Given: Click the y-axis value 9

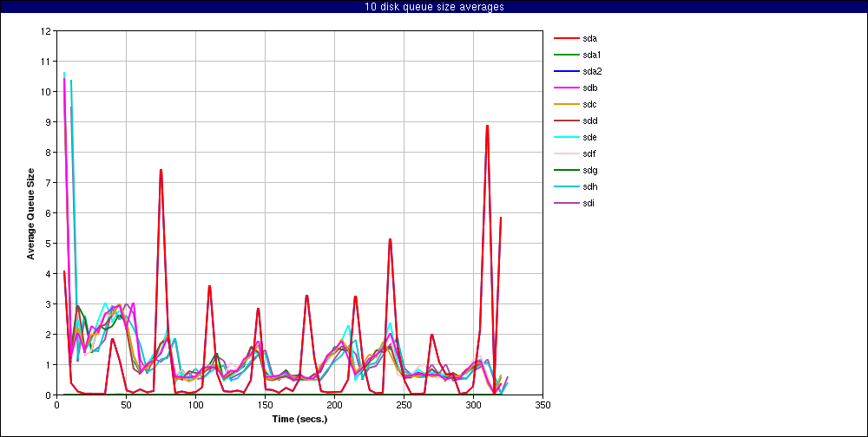Looking at the screenshot, I should coord(49,121).
